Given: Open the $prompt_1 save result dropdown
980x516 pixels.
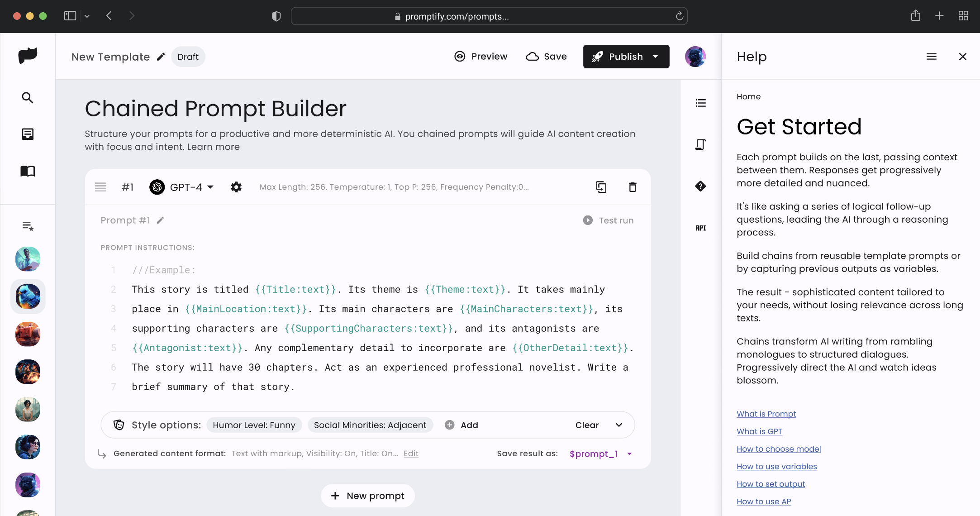Looking at the screenshot, I should point(629,454).
